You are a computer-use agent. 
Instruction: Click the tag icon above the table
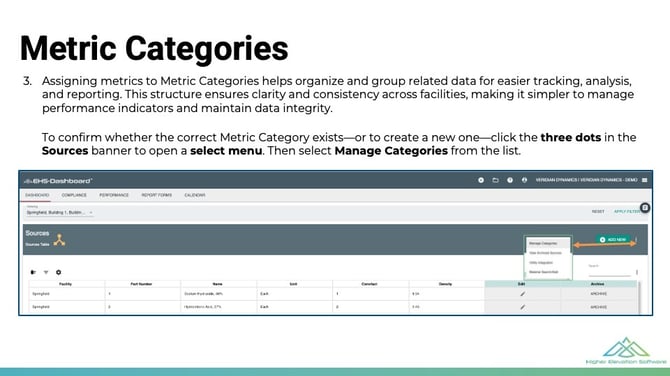point(33,272)
